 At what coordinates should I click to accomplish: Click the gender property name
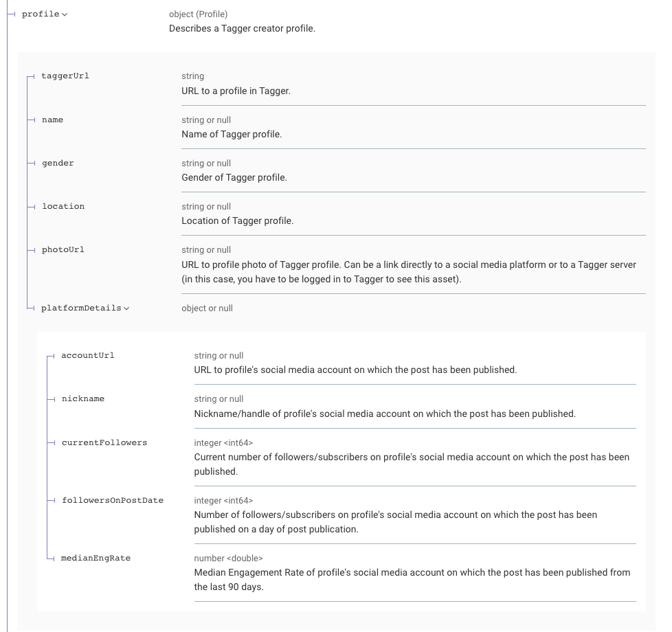[x=58, y=163]
